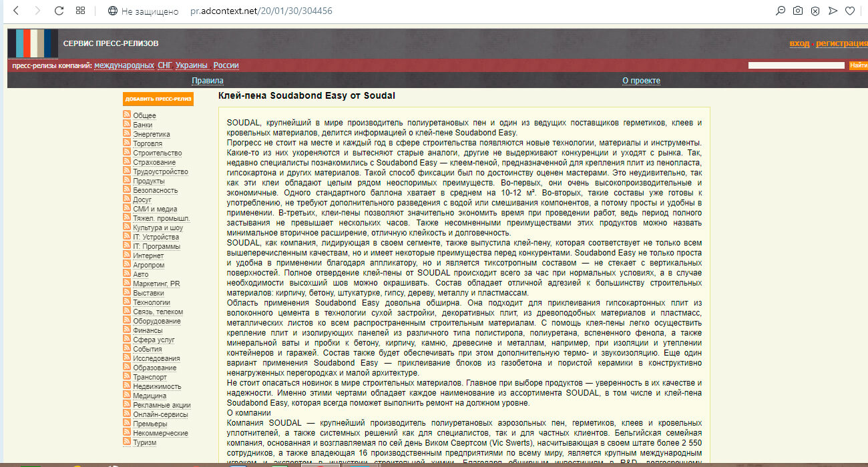Viewport: 868px width, 467px height.
Task: Open международных press releases
Action: point(124,65)
